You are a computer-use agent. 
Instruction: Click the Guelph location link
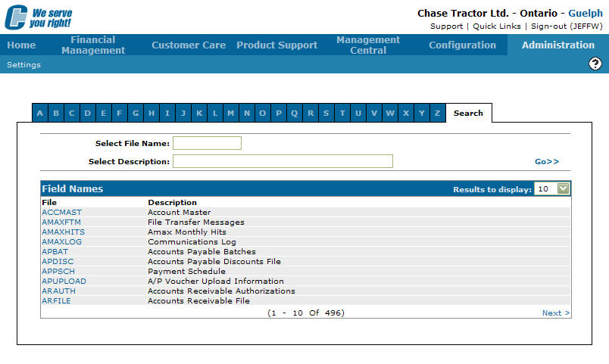[x=585, y=14]
